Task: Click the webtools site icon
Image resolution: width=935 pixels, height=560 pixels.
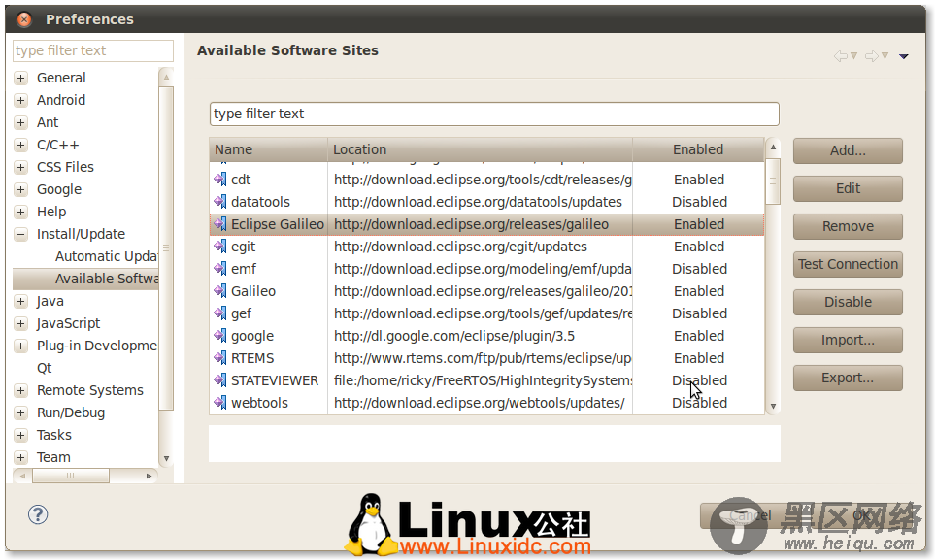Action: click(x=220, y=403)
